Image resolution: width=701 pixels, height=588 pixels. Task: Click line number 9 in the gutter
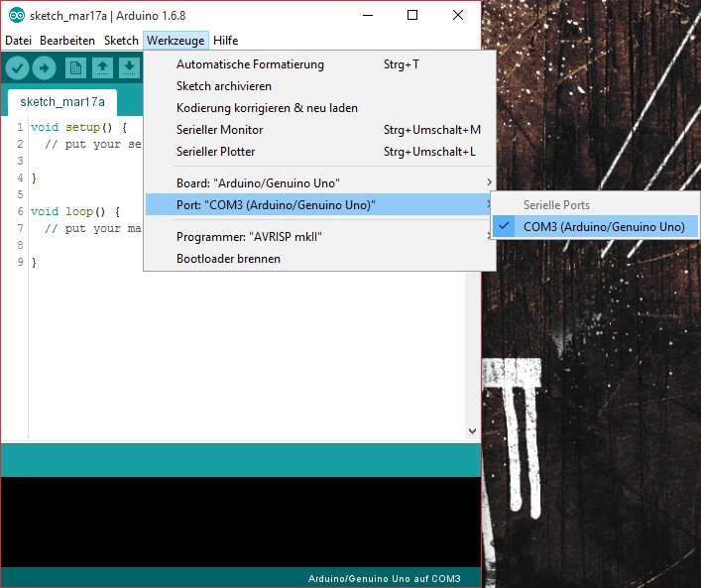click(20, 262)
